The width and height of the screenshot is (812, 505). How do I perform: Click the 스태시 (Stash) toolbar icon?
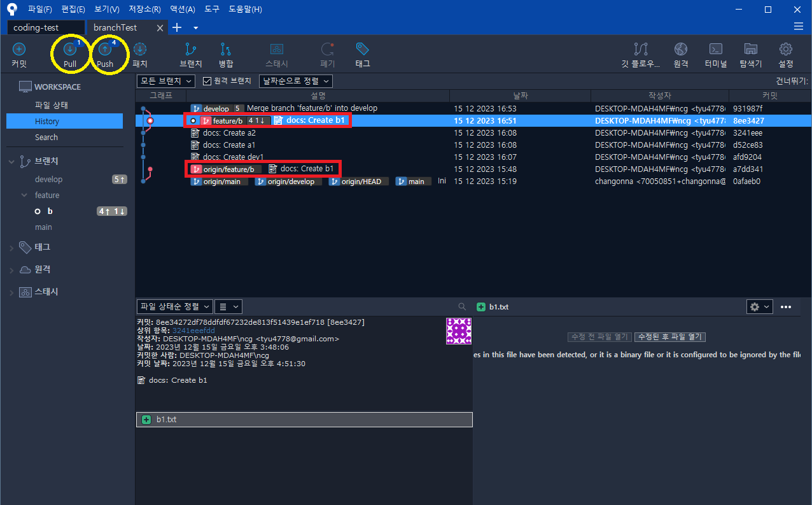(276, 54)
